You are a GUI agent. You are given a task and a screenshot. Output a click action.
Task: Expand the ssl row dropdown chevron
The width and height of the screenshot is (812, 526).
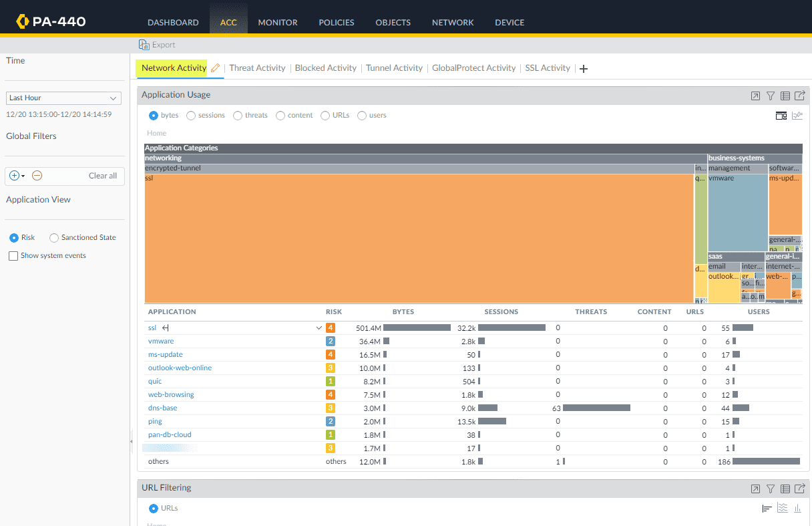[x=319, y=328]
